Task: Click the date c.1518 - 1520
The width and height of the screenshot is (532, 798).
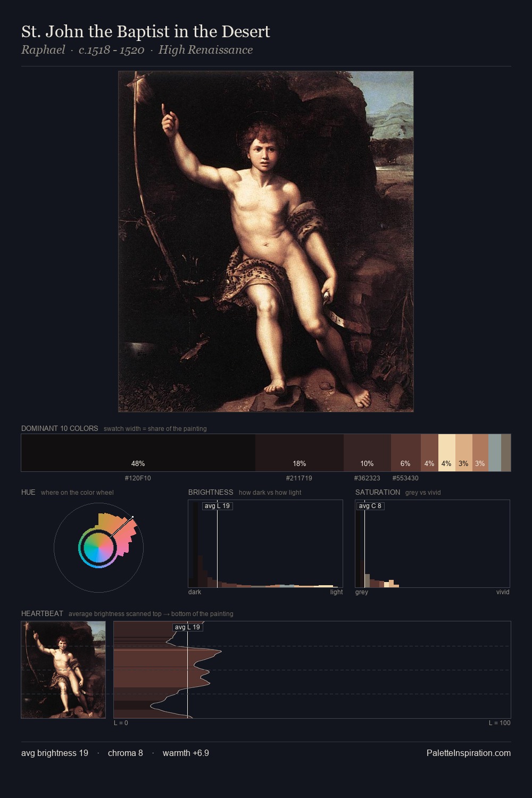Action: tap(112, 50)
